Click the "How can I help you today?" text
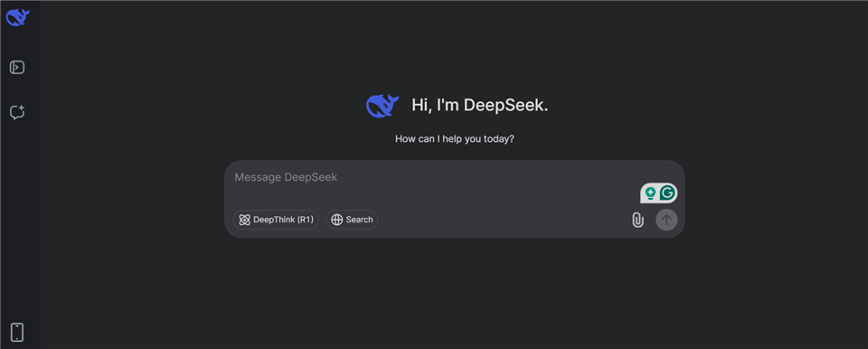 click(x=455, y=138)
